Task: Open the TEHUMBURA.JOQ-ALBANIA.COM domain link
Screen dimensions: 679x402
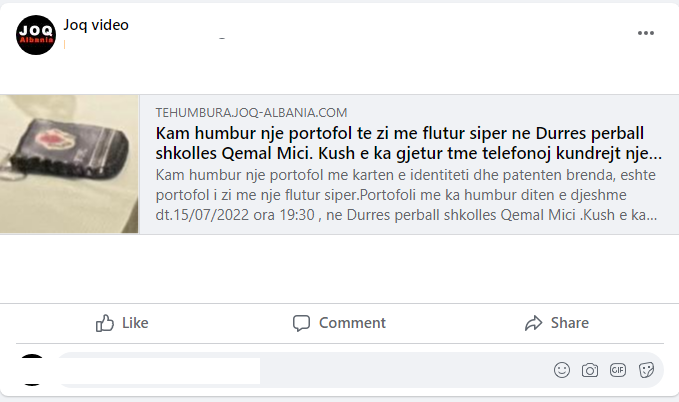Action: click(x=251, y=113)
